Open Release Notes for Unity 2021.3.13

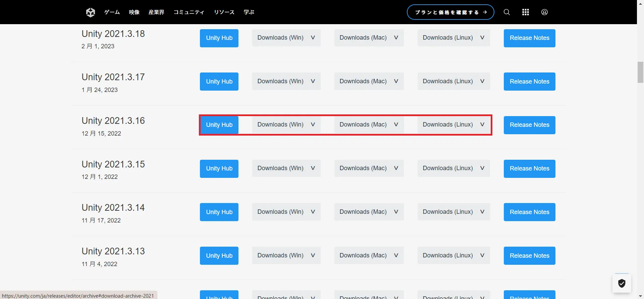point(529,256)
